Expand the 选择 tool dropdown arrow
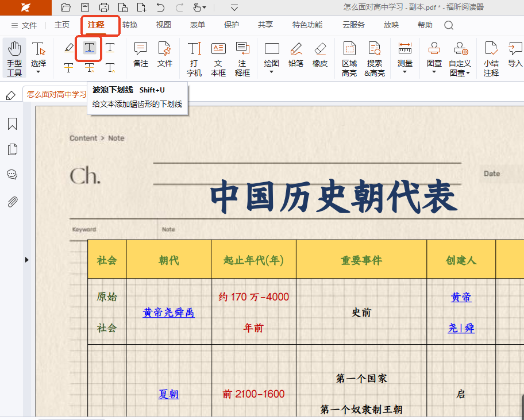This screenshot has height=420, width=524. tap(38, 72)
